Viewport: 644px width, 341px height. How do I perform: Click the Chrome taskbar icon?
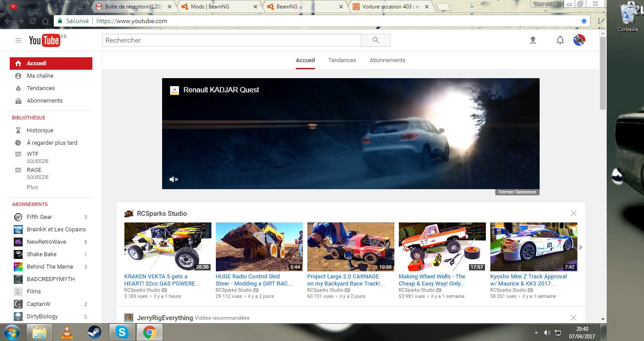(149, 332)
